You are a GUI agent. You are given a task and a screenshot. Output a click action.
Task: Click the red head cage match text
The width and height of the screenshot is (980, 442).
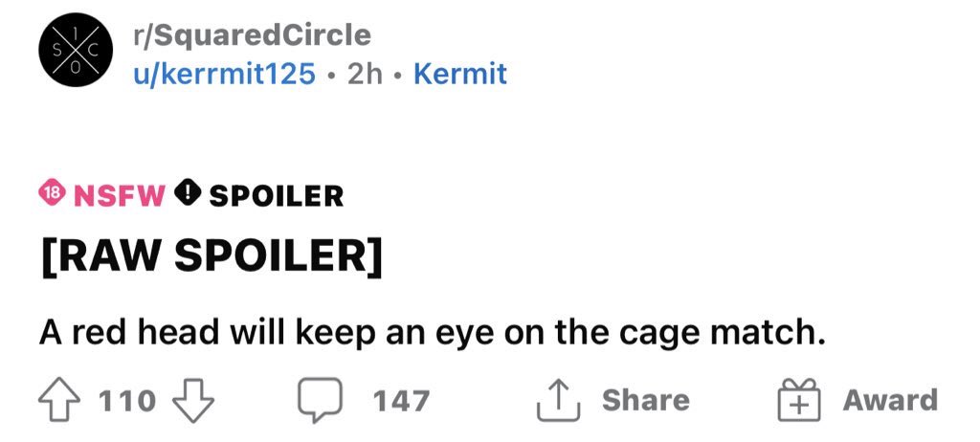(432, 334)
